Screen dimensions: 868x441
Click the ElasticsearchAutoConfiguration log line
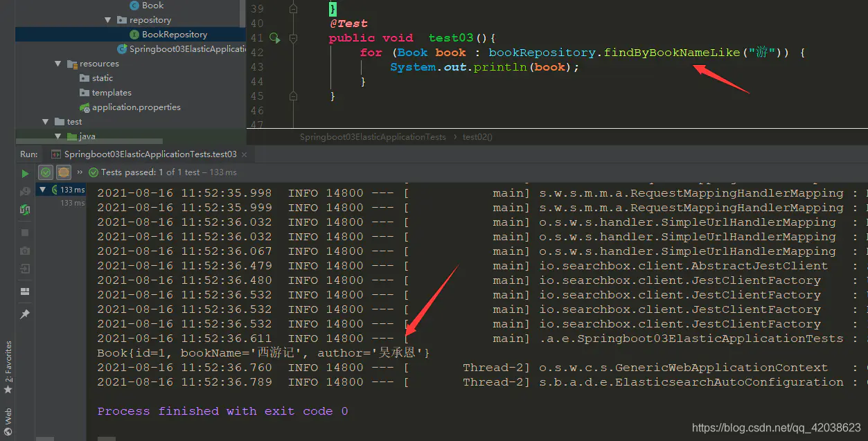click(482, 382)
